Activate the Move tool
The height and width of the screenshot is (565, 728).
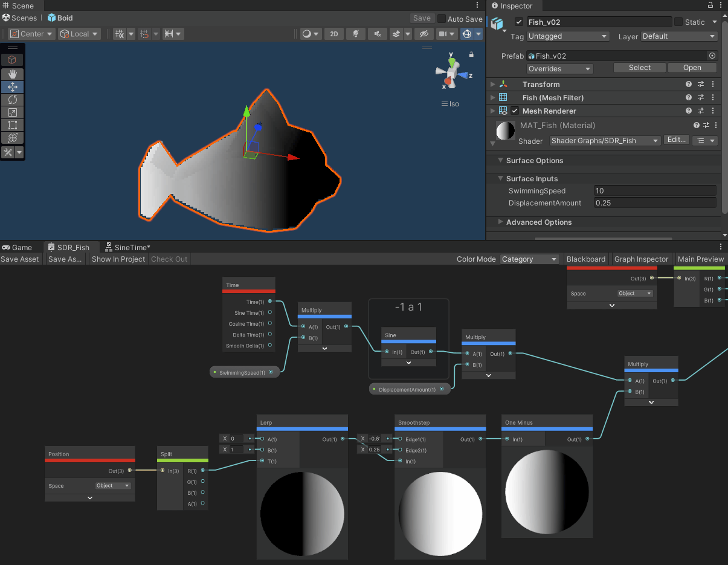point(12,87)
